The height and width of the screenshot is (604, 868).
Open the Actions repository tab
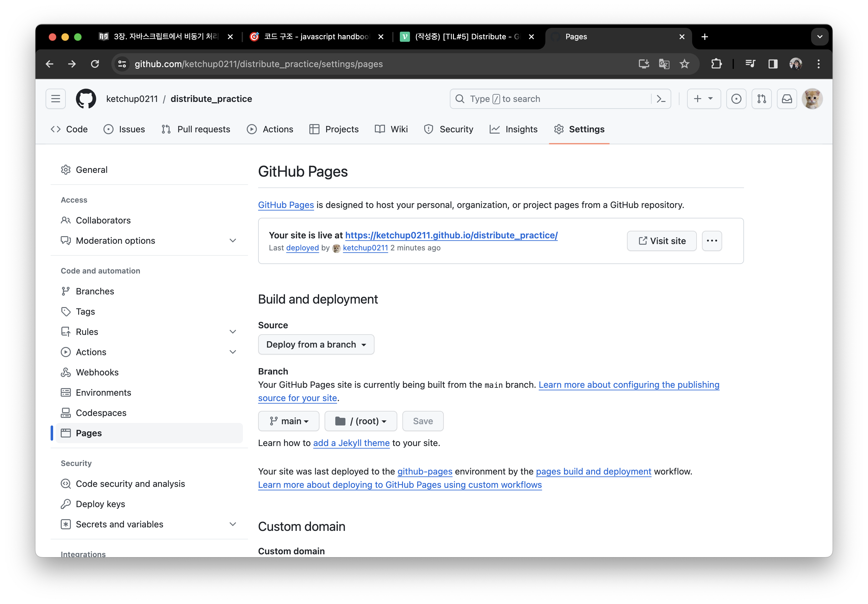(270, 129)
